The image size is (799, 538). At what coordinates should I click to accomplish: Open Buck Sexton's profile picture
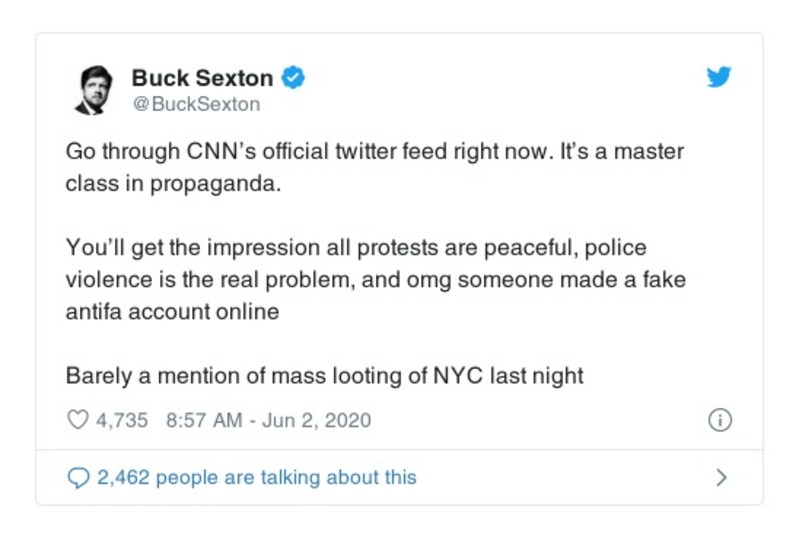tap(95, 90)
